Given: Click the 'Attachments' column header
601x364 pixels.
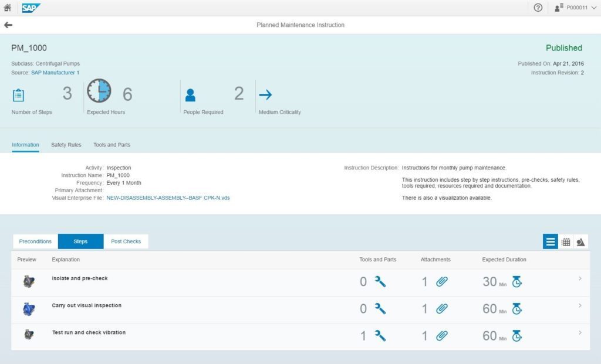Looking at the screenshot, I should pyautogui.click(x=435, y=260).
